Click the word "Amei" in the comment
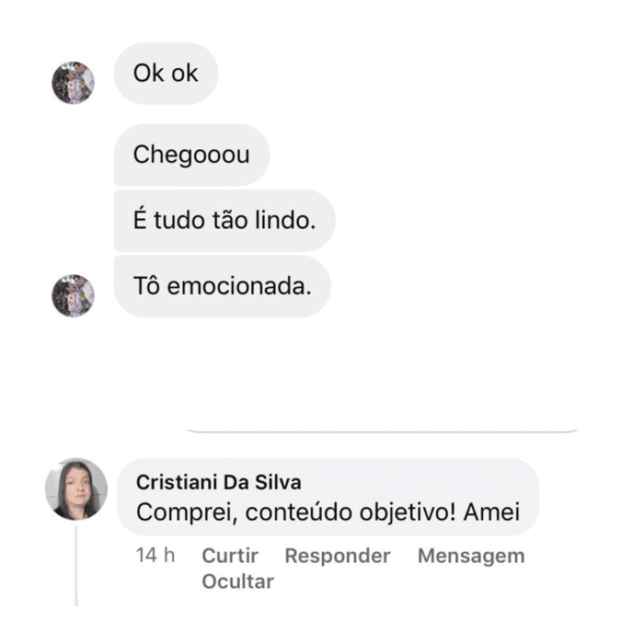The image size is (644, 644). 492,512
